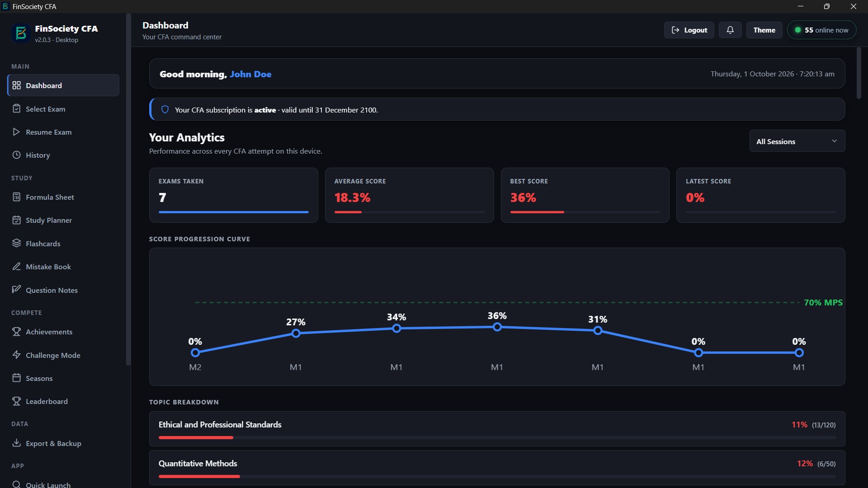The image size is (868, 488).
Task: Click the Average Score 18.3% card
Action: click(x=409, y=195)
